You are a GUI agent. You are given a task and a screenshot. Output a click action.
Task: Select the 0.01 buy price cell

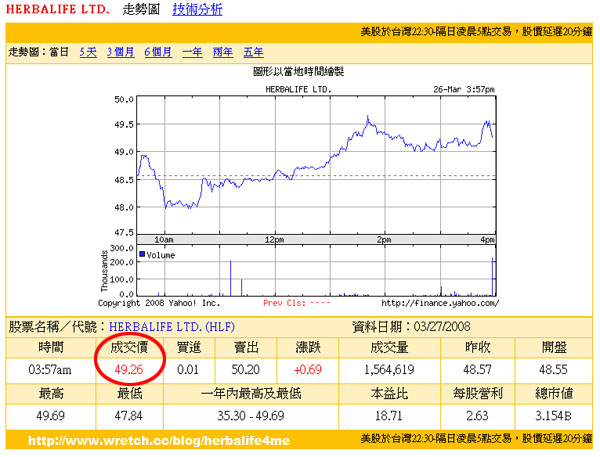point(188,369)
